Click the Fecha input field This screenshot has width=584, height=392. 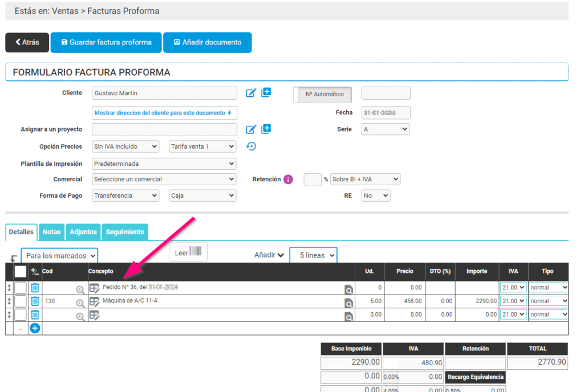[386, 112]
